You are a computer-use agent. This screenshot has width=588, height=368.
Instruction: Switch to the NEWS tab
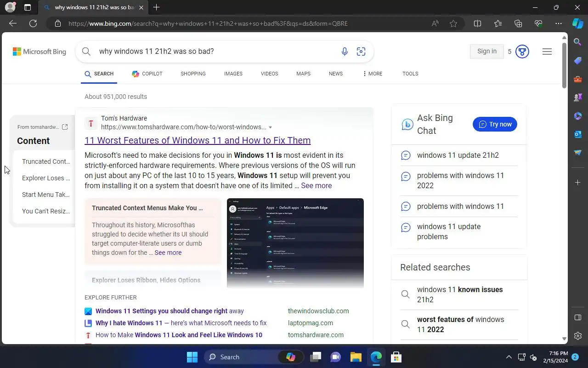336,74
